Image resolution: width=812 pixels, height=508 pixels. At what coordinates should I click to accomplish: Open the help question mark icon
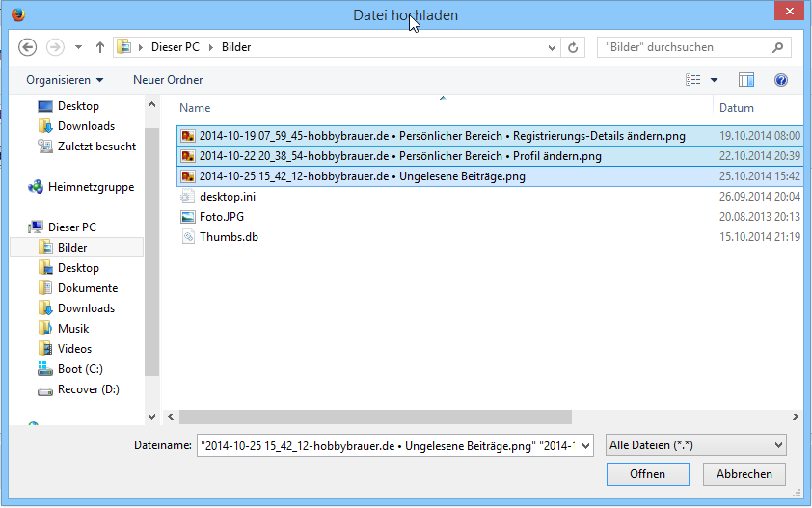781,80
